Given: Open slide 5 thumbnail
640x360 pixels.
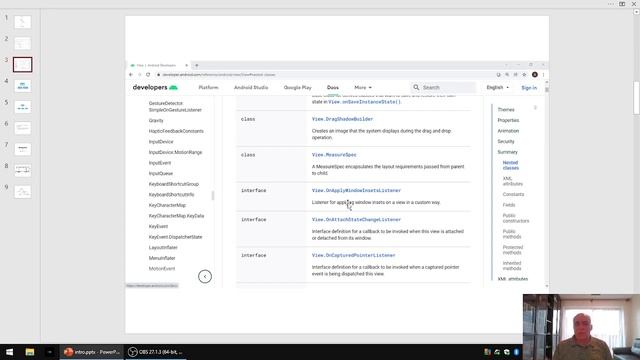Looking at the screenshot, I should click(x=22, y=107).
